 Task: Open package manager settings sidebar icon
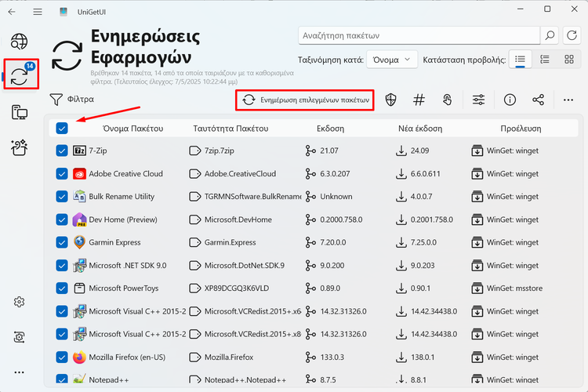(19, 337)
